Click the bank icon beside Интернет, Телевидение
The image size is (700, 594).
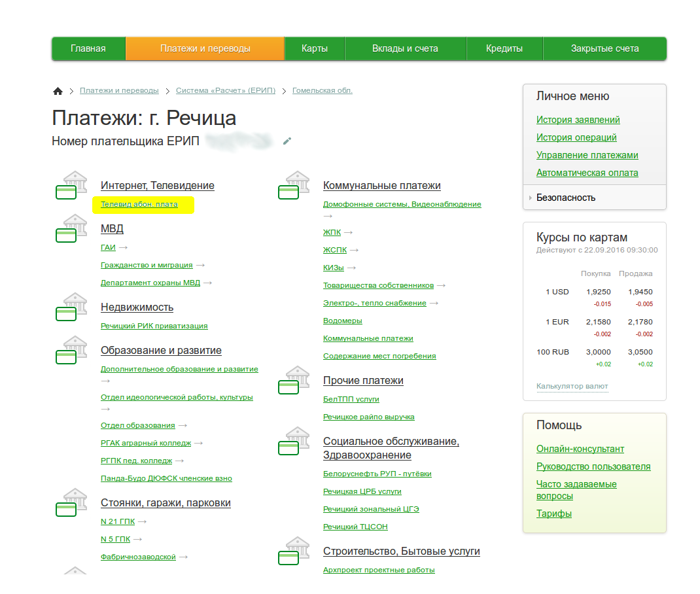pyautogui.click(x=71, y=184)
